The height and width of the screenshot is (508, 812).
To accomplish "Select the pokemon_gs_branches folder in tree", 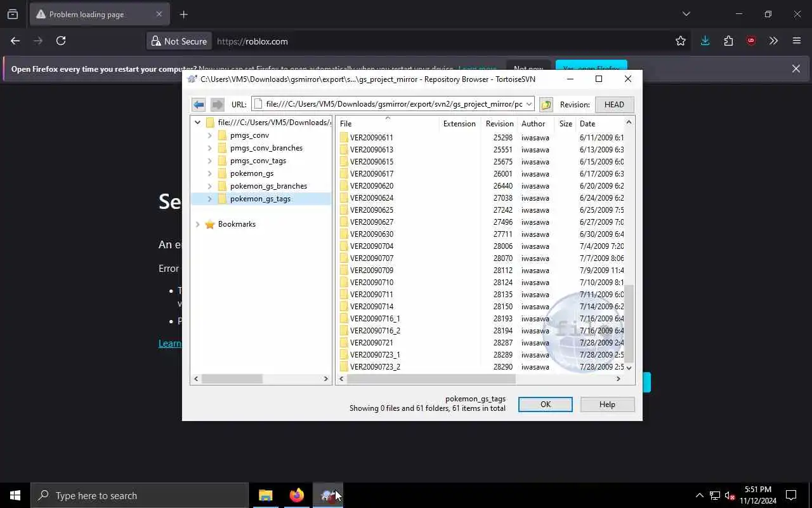I will pyautogui.click(x=268, y=186).
